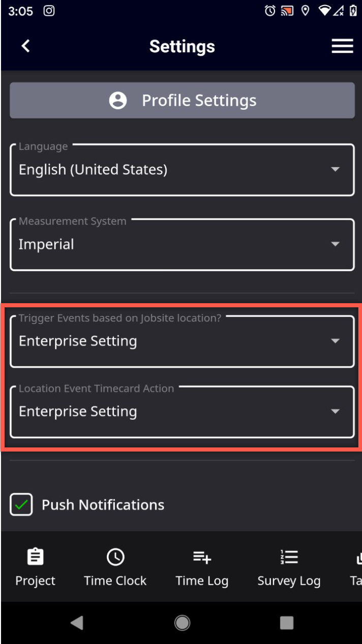This screenshot has height=644, width=362.
Task: Tap the profile avatar icon
Action: (118, 101)
